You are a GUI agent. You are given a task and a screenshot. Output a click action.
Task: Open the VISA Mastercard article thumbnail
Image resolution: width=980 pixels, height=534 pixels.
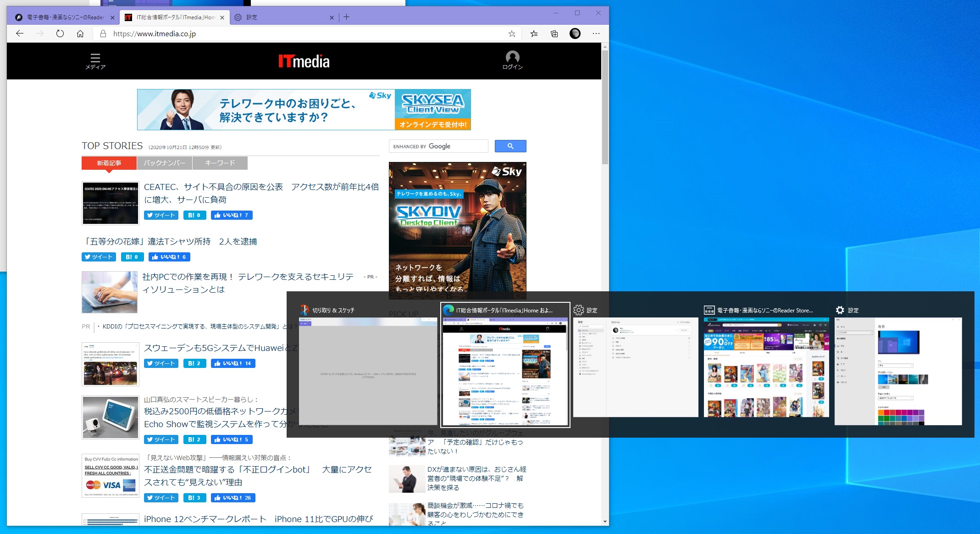[x=110, y=476]
